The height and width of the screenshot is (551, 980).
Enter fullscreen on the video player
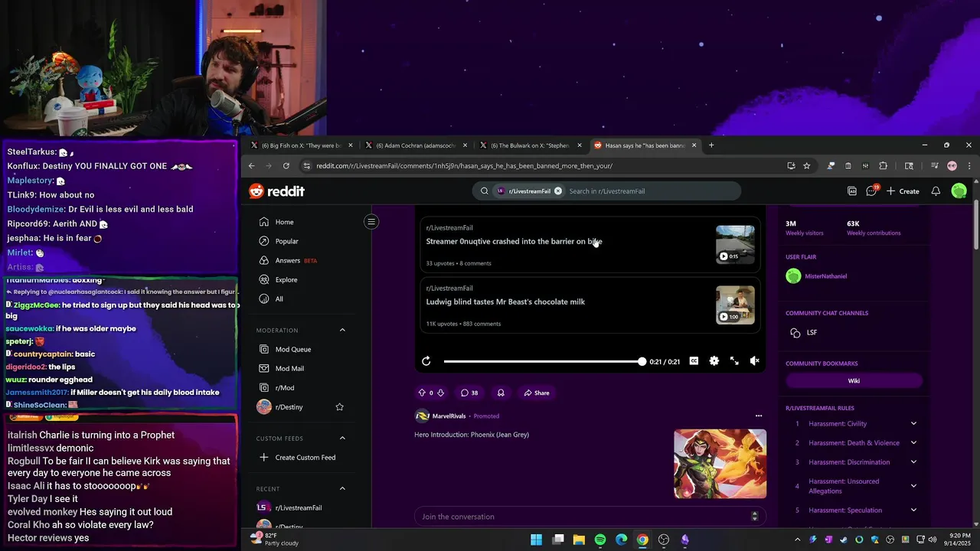733,361
